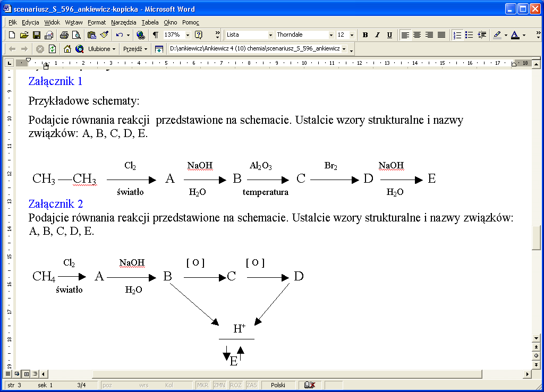Open font color dropdown arrow

pos(524,35)
